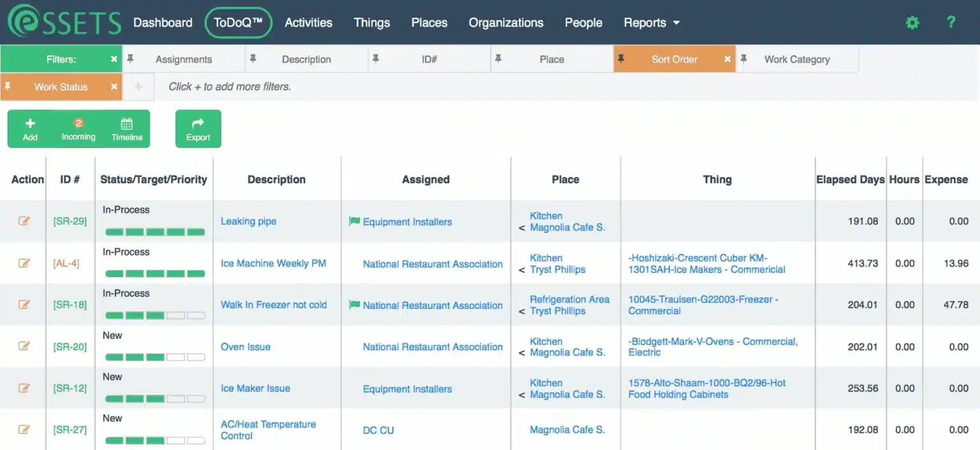
Task: Close the Filters bar x
Action: point(114,59)
